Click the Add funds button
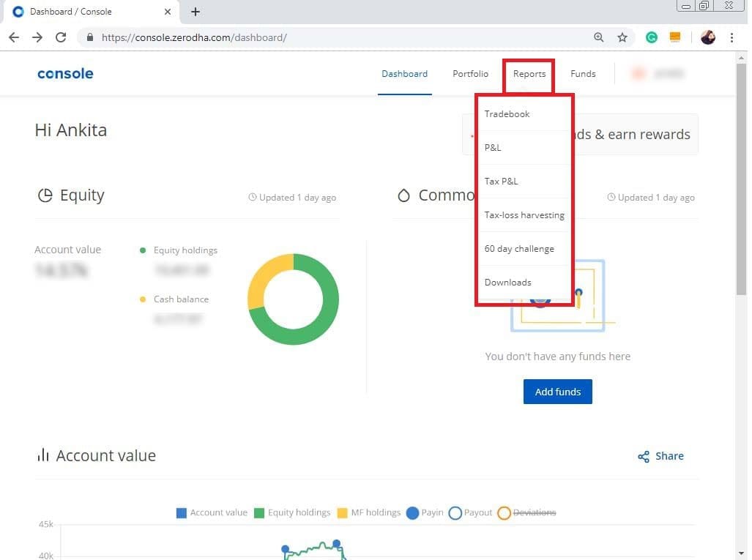 pyautogui.click(x=557, y=392)
